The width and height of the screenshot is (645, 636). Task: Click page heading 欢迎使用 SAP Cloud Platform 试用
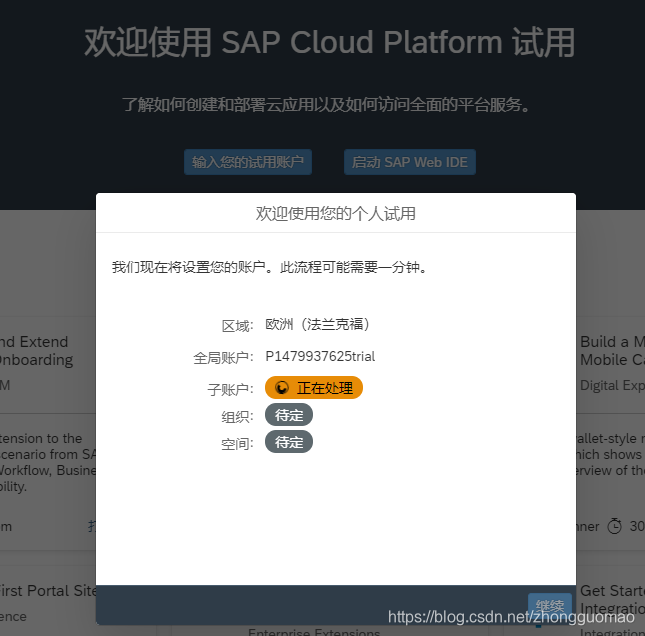click(329, 42)
